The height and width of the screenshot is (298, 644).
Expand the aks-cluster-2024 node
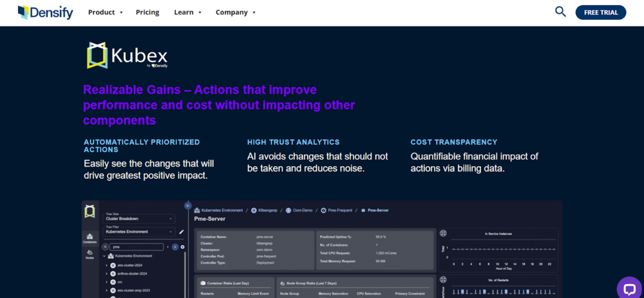107,265
